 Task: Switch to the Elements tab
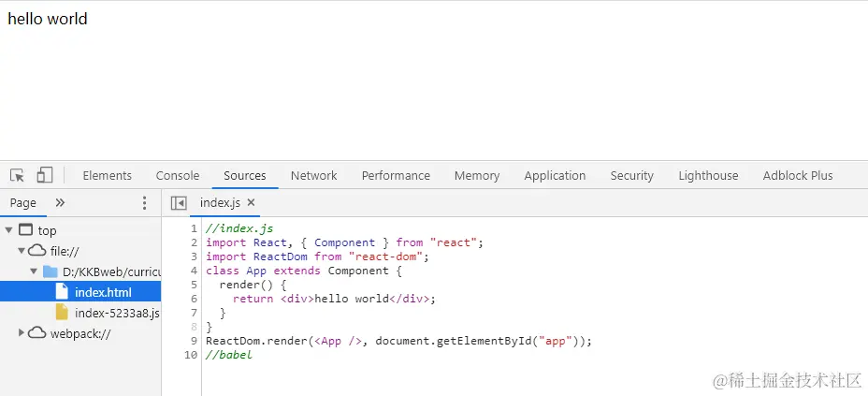pyautogui.click(x=108, y=176)
